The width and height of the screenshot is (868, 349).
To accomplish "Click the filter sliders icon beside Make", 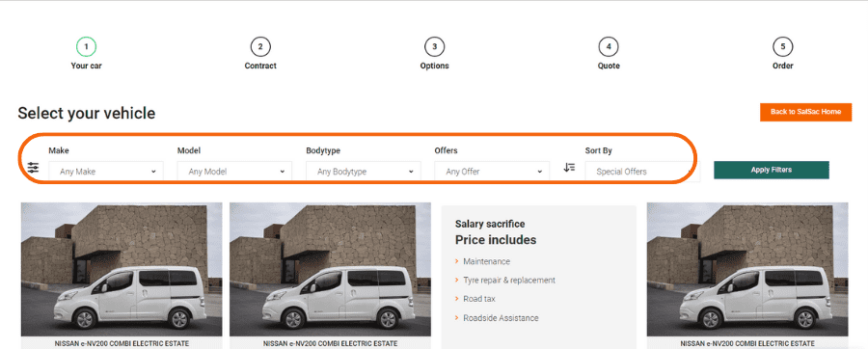I will tap(33, 167).
